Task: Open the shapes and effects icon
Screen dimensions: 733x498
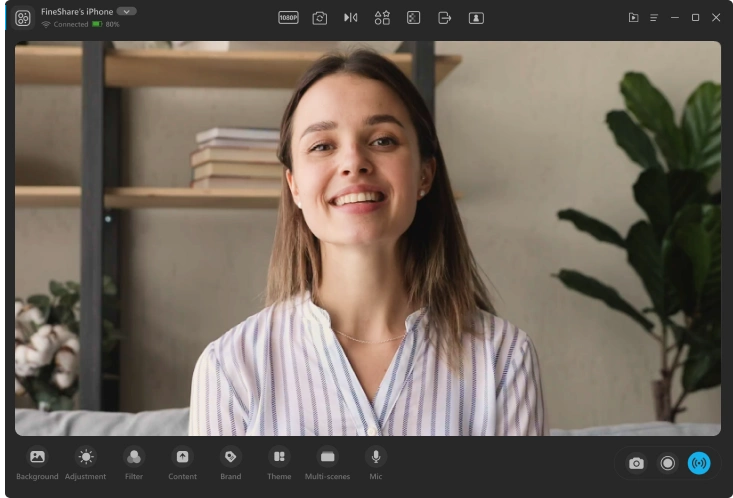Action: pos(382,17)
